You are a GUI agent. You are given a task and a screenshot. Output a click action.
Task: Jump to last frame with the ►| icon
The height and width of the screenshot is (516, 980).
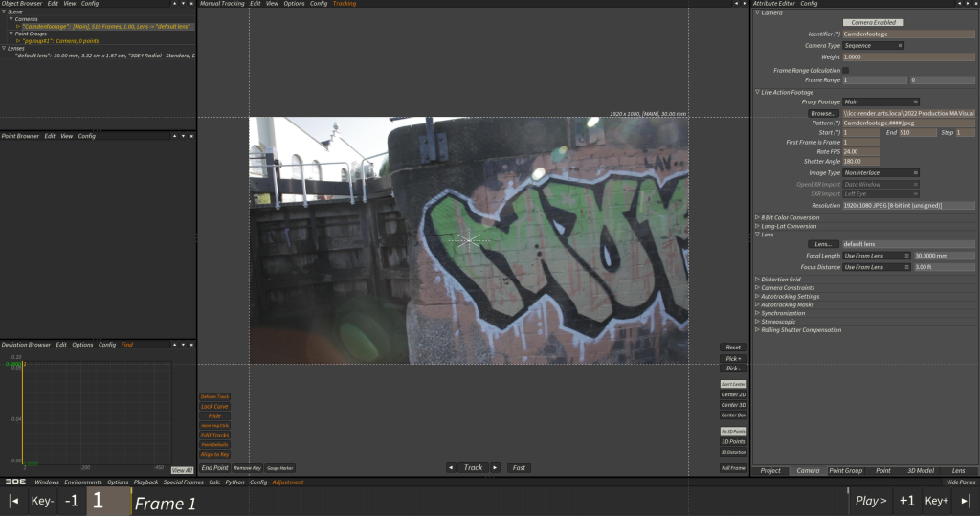(x=966, y=501)
